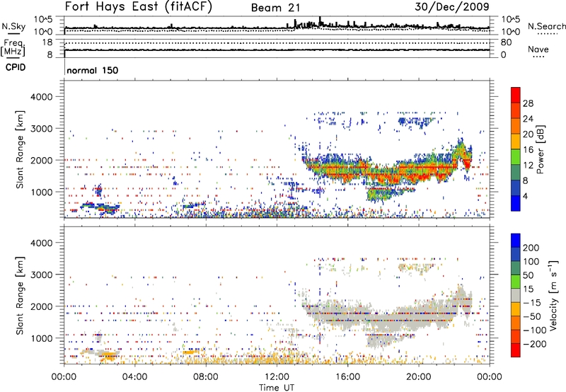This screenshot has width=566, height=392.
Task: Click the '18' frequency tick label
Action: [47, 42]
